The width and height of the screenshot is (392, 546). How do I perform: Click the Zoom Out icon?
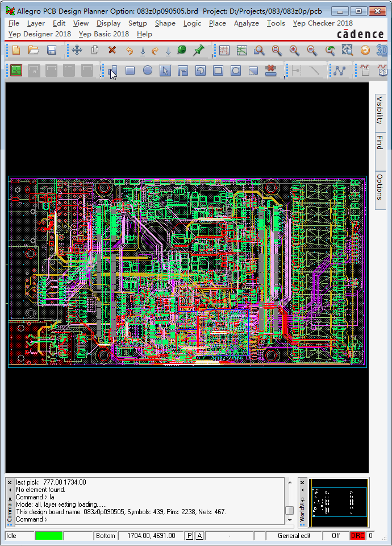(x=312, y=51)
